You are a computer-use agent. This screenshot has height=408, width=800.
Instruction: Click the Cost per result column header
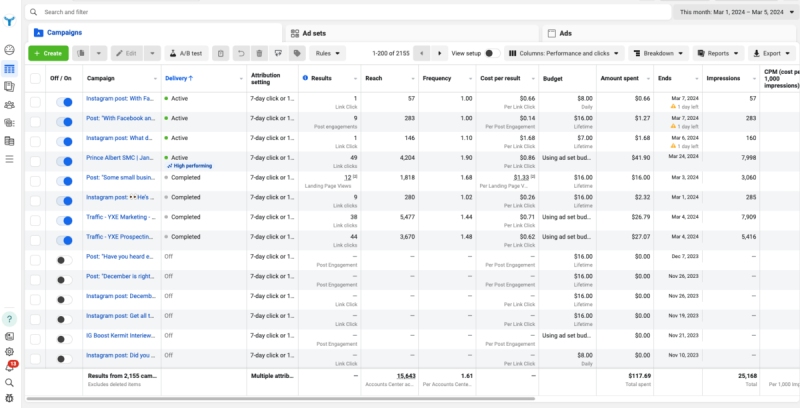click(500, 78)
